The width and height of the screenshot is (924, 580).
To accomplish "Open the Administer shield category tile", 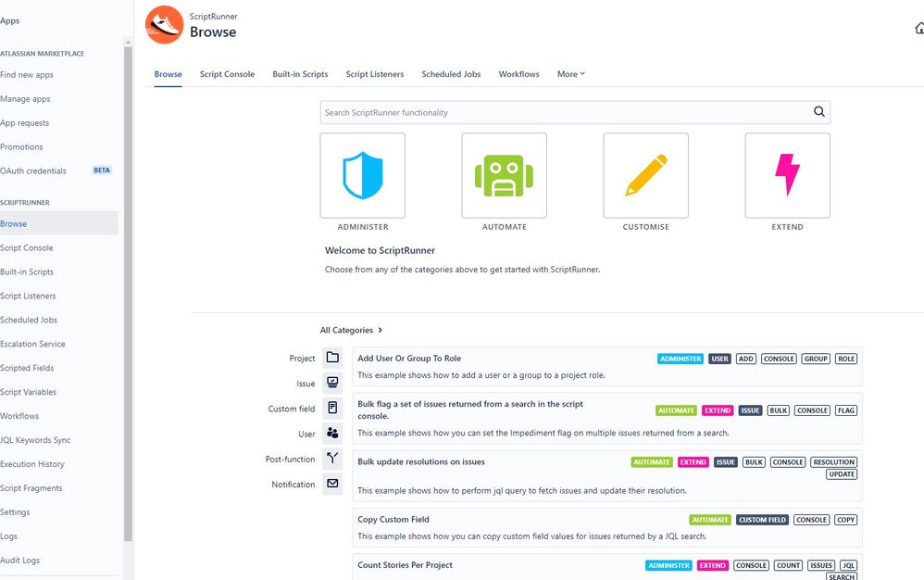I will [362, 176].
